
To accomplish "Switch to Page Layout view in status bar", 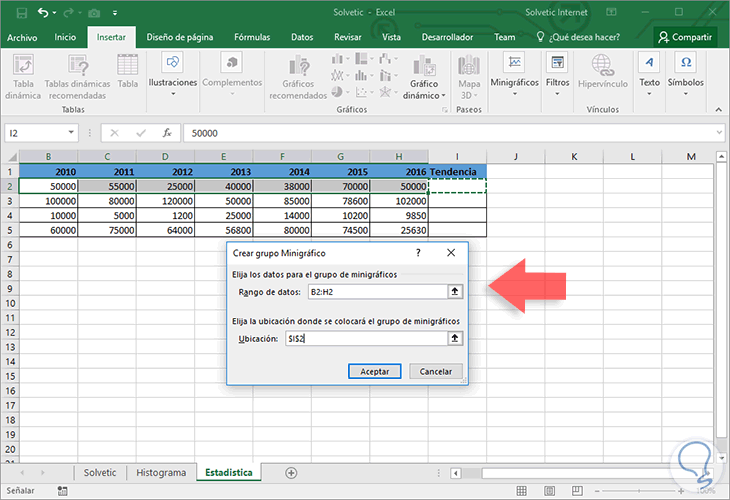I will 547,491.
